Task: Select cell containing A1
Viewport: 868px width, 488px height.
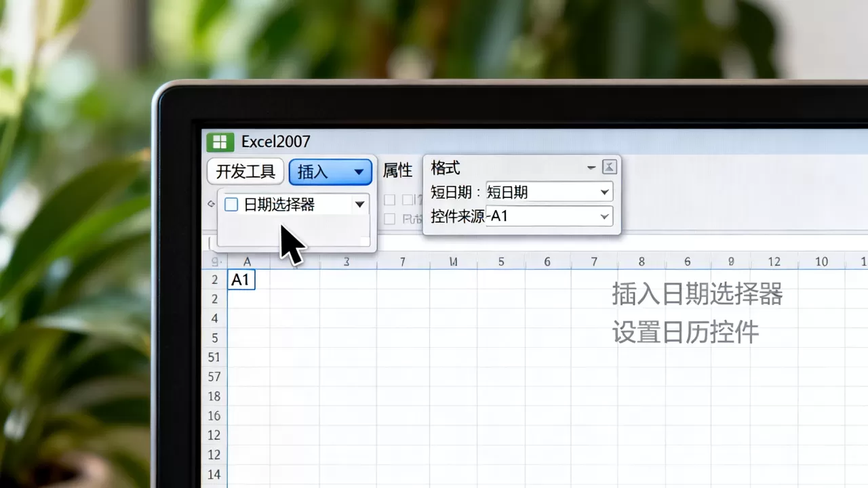Action: [241, 279]
